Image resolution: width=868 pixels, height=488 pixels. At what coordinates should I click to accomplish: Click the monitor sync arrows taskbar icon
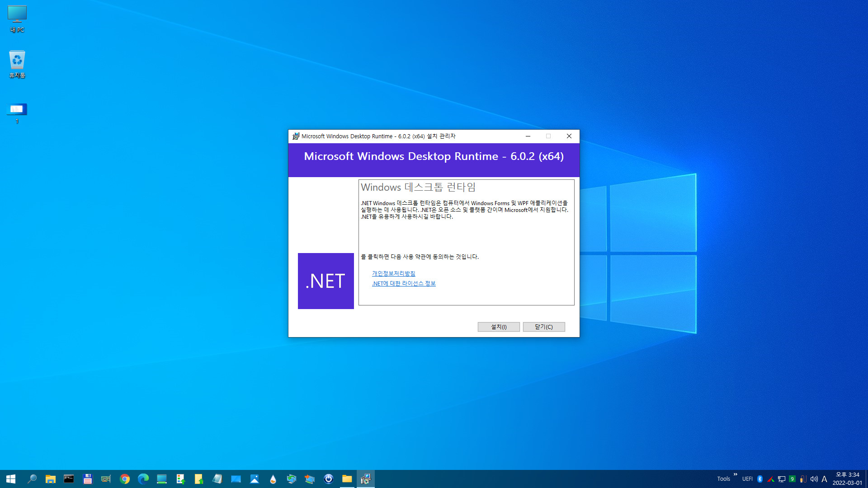pos(292,479)
